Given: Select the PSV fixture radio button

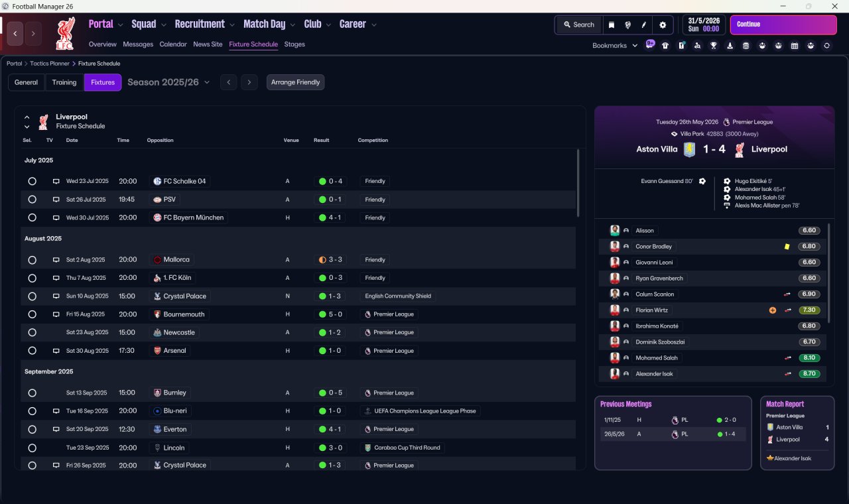Looking at the screenshot, I should click(32, 200).
